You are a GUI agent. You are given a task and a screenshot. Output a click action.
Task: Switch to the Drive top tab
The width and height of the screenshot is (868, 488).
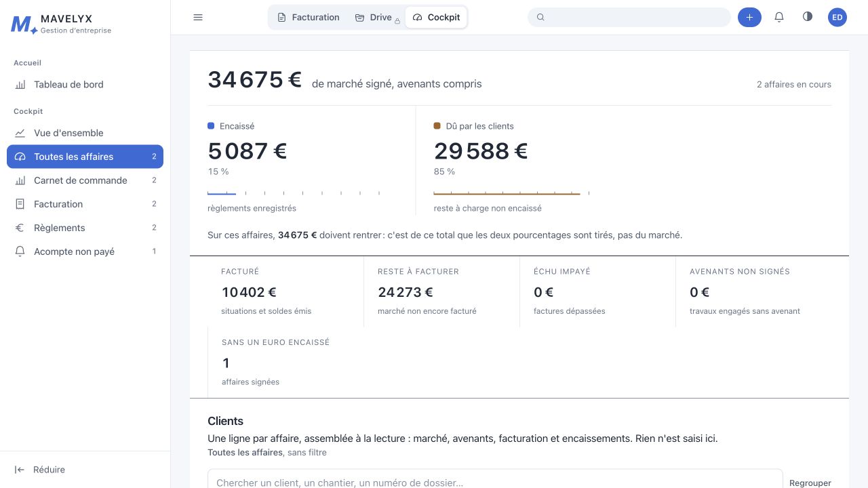[374, 18]
